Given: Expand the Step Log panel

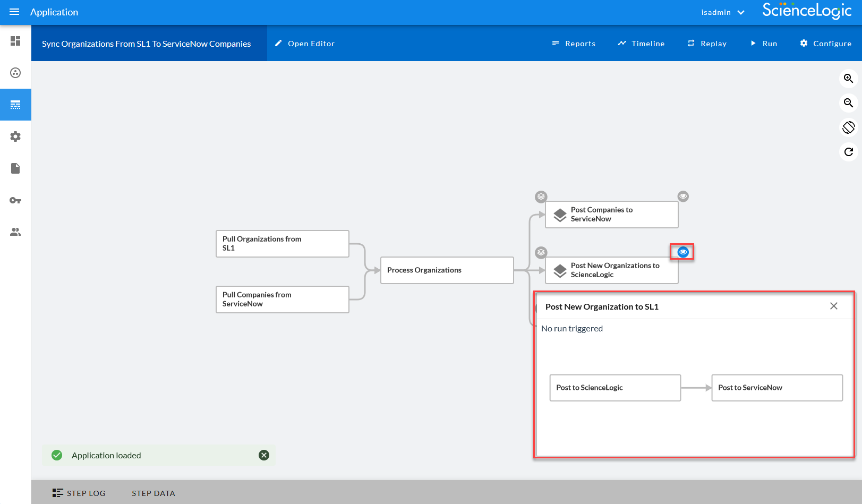Looking at the screenshot, I should [x=79, y=493].
